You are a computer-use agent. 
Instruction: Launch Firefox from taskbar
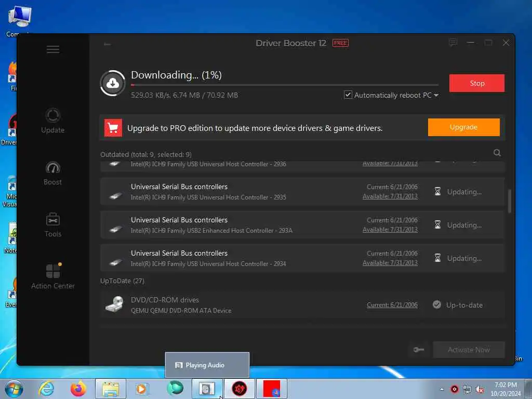point(78,389)
